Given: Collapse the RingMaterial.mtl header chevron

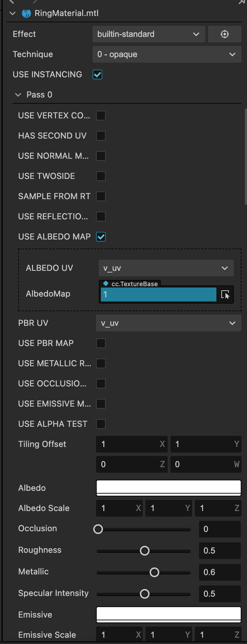Looking at the screenshot, I should pos(13,14).
